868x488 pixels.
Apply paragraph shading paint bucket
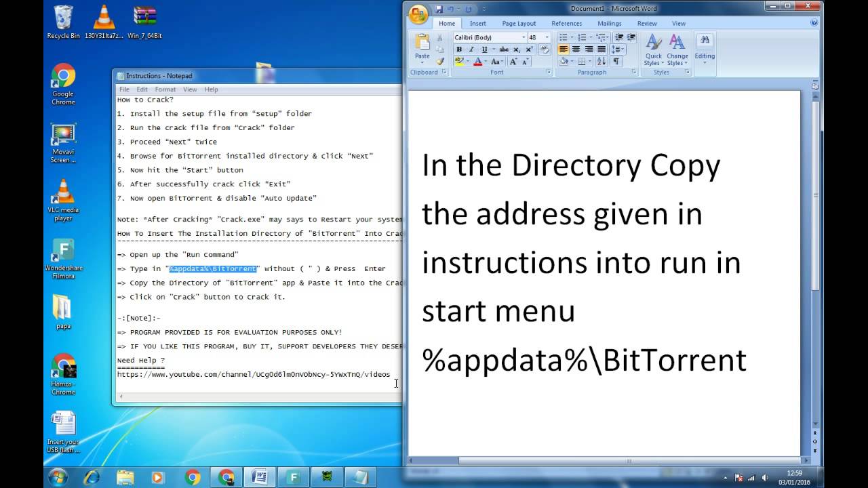tap(564, 61)
